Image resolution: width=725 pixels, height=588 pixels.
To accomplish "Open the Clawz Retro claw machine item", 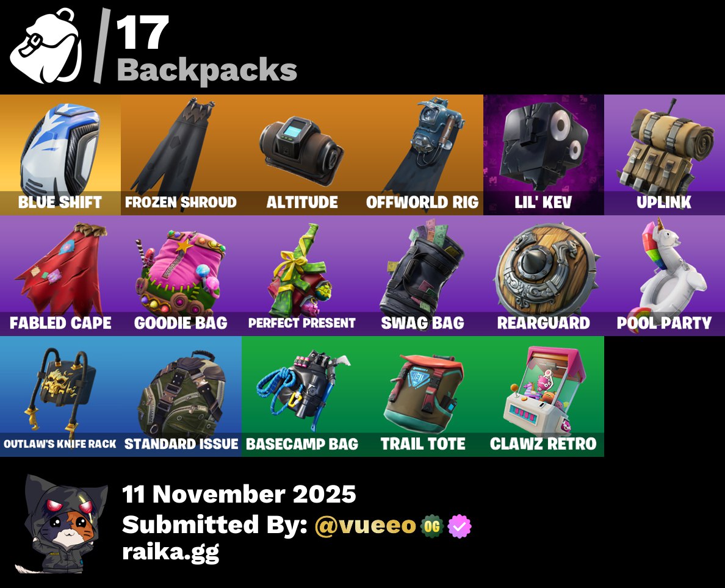I will tap(543, 396).
